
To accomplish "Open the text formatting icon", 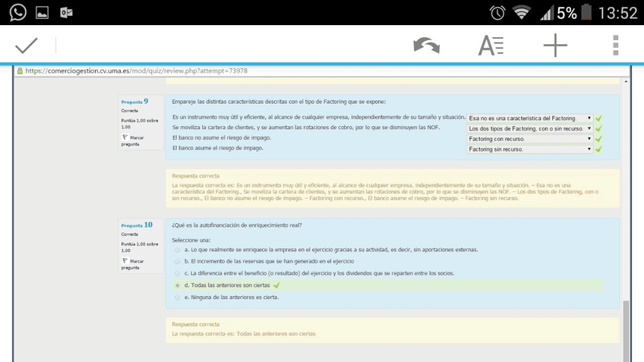I will 491,46.
